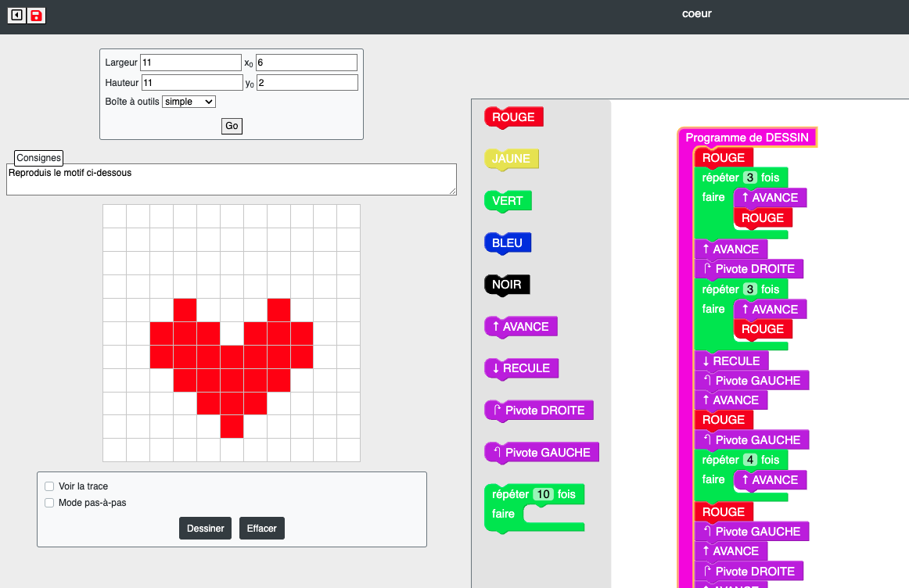Click the Hauteur input field
The image size is (909, 588).
(192, 83)
